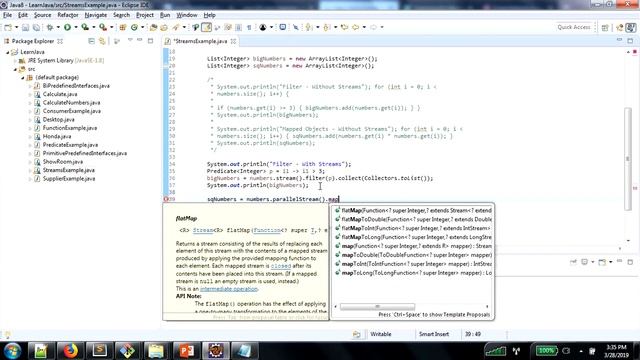This screenshot has height=360, width=640.
Task: Select mapToLong completion proposal
Action: 412,273
